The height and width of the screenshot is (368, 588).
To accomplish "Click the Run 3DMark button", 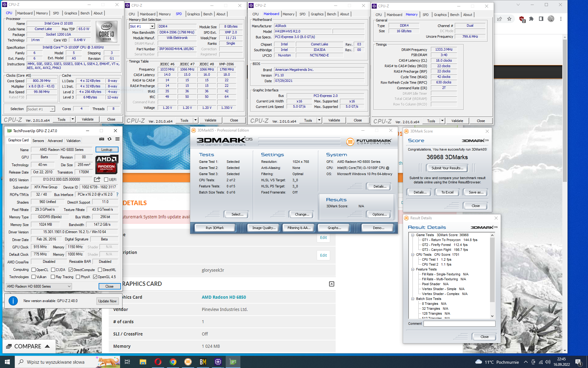I will (215, 228).
